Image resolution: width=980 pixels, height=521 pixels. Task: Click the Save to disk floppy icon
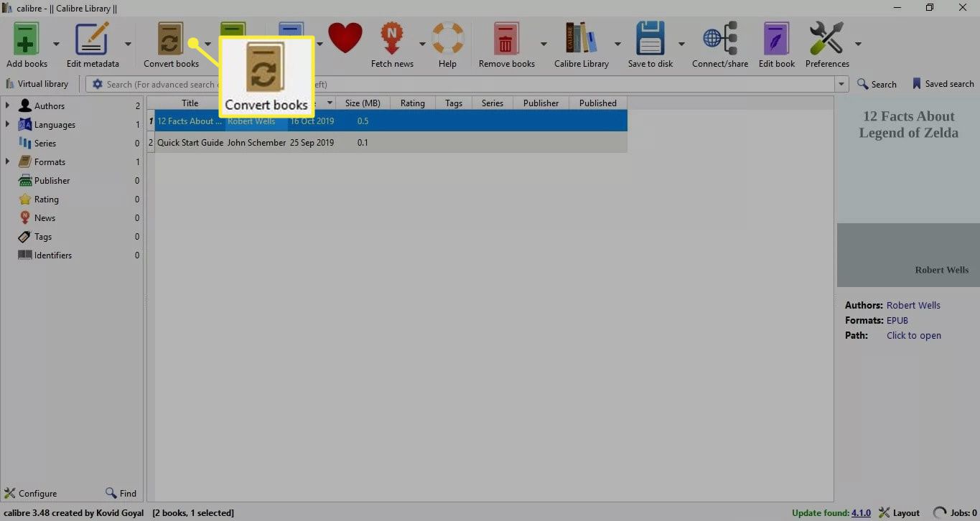(x=650, y=38)
